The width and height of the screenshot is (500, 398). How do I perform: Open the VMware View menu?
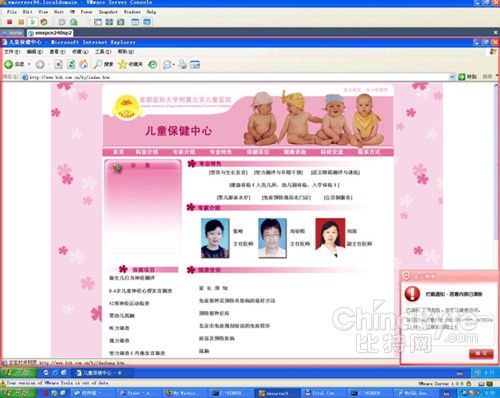tap(43, 12)
